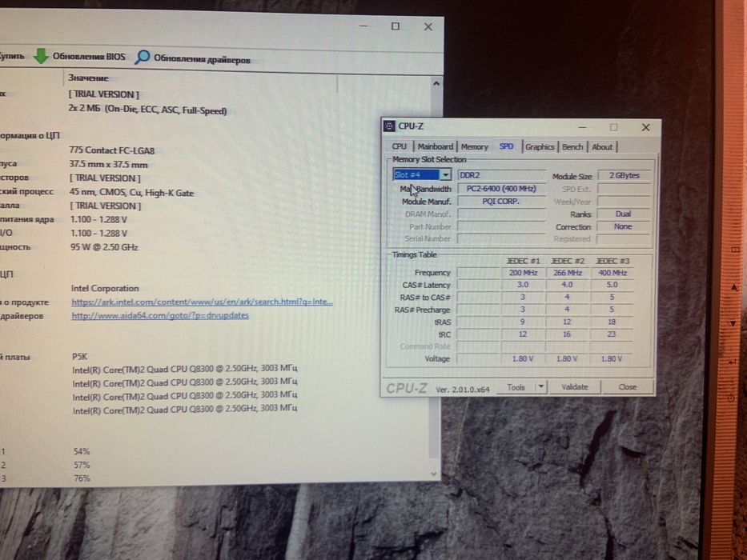Click the tRAS value 18
The width and height of the screenshot is (747, 560).
click(x=612, y=322)
